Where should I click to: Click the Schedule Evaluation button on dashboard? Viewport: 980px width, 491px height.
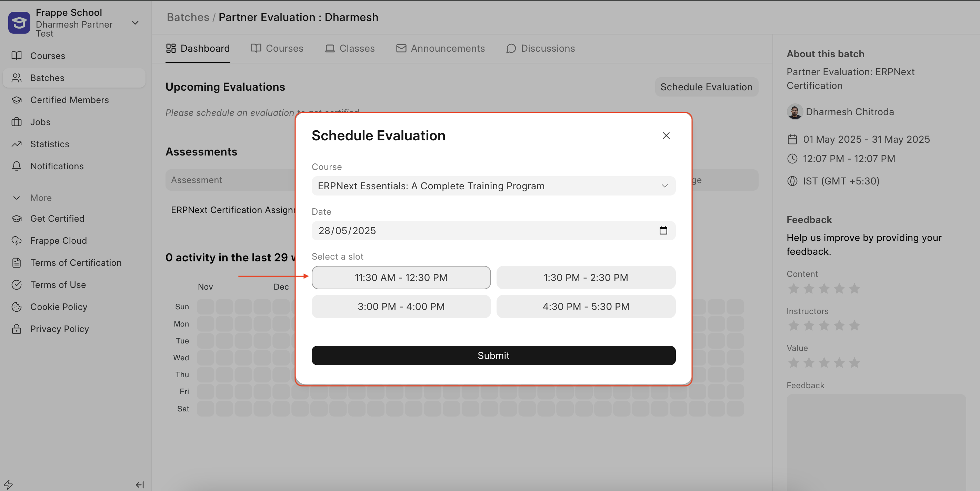point(707,87)
